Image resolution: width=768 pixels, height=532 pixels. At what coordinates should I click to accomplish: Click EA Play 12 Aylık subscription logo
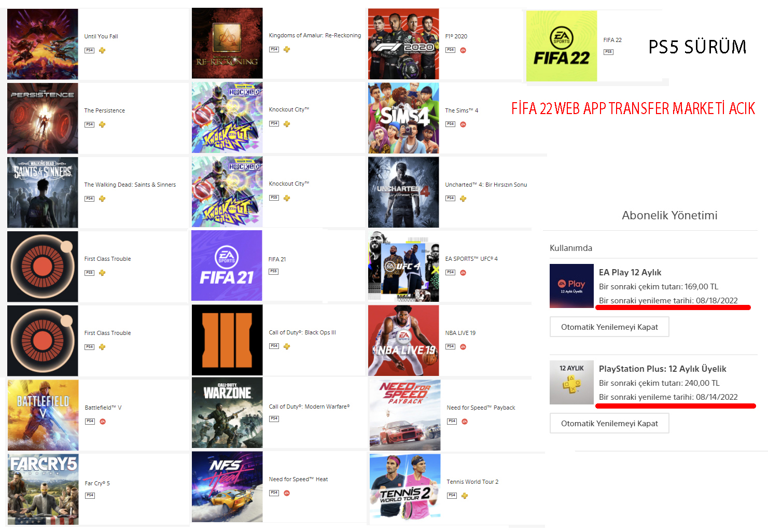(x=571, y=286)
